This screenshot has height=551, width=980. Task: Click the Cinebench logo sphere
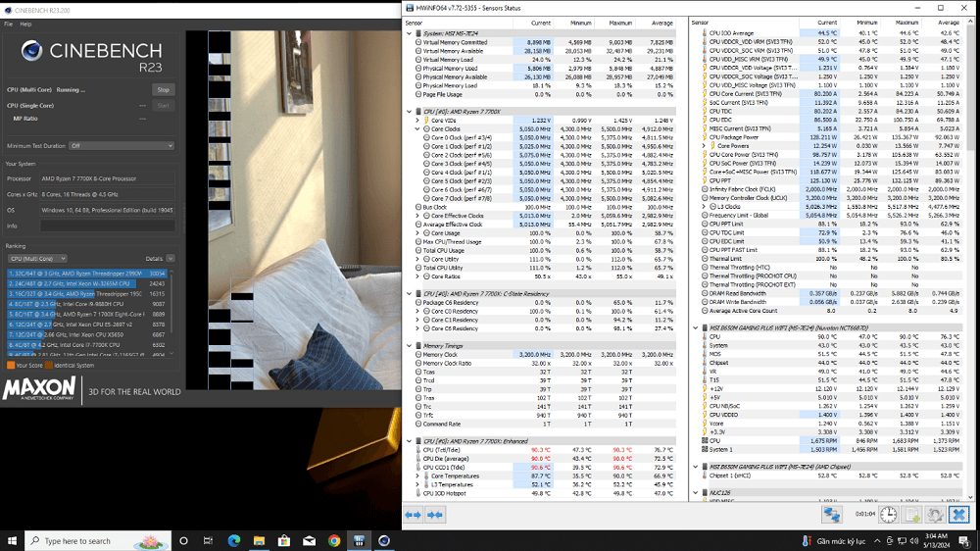point(32,51)
